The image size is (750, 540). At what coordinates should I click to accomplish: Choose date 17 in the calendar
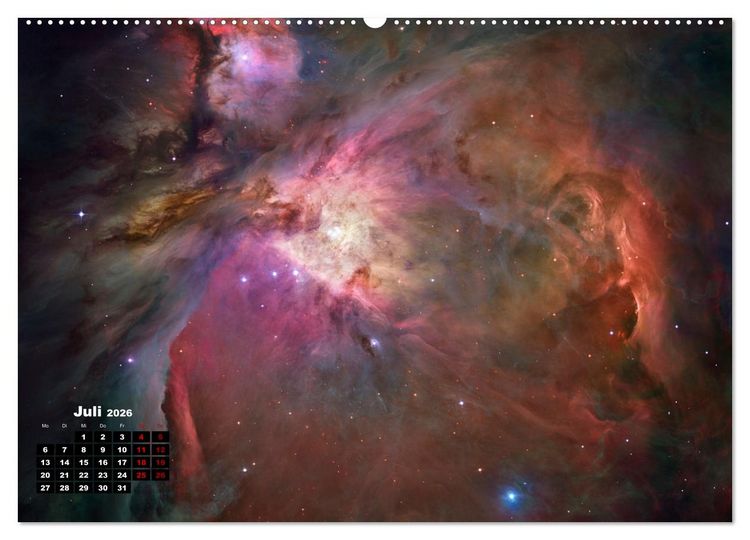pos(122,463)
